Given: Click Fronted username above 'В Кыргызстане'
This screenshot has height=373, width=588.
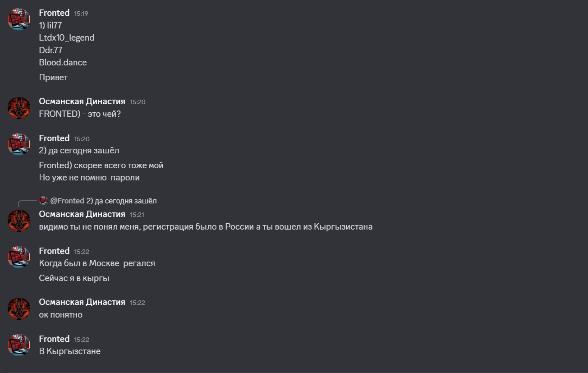Looking at the screenshot, I should (54, 339).
